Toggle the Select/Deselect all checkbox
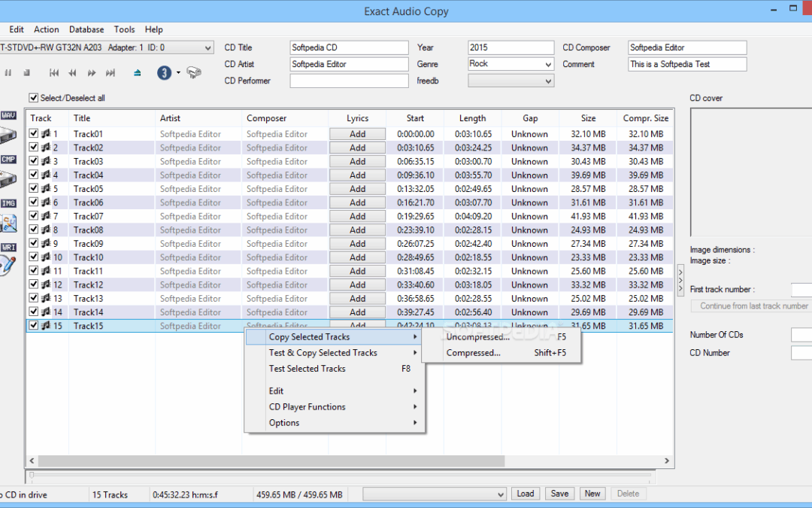Viewport: 812px width, 508px height. 33,98
